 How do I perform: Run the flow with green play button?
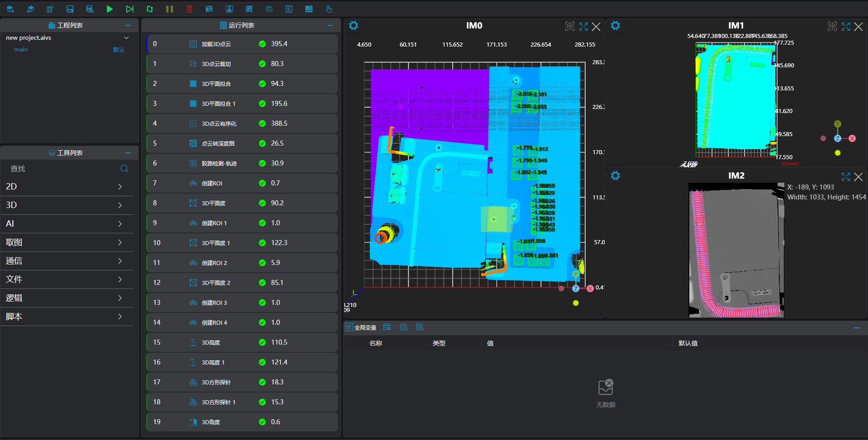[x=109, y=9]
